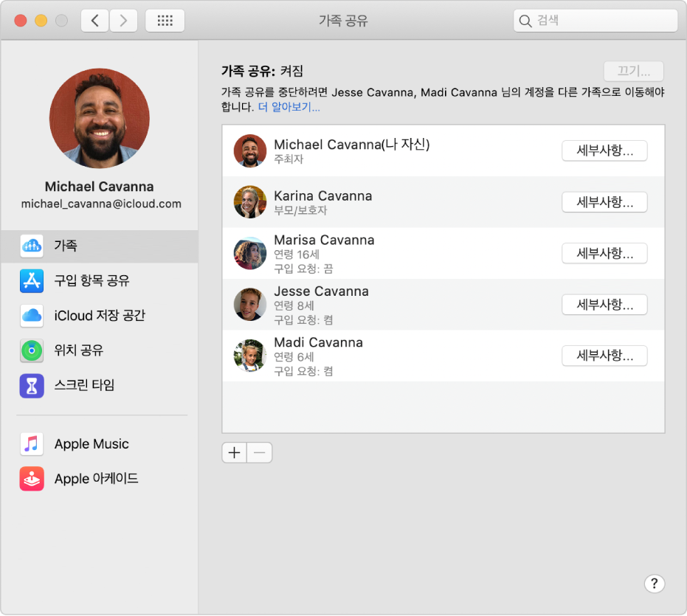
Task: Open Apple Music note icon
Action: pos(32,444)
